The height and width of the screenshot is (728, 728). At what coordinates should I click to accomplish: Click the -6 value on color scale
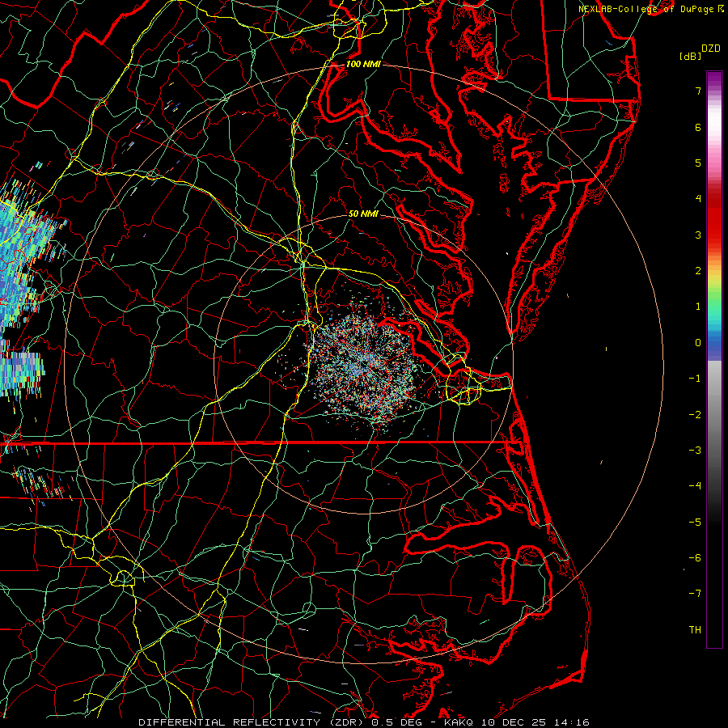(x=695, y=558)
